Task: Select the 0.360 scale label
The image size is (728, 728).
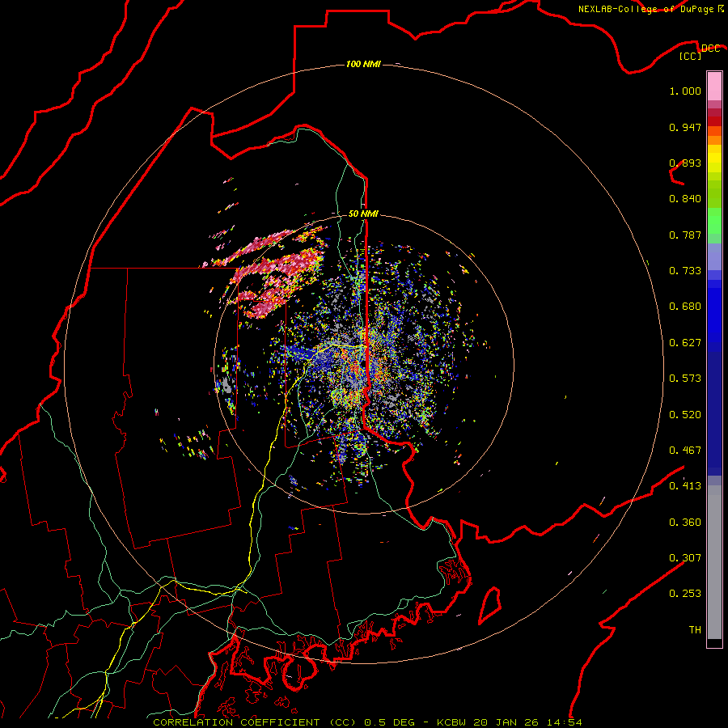Action: pyautogui.click(x=685, y=523)
